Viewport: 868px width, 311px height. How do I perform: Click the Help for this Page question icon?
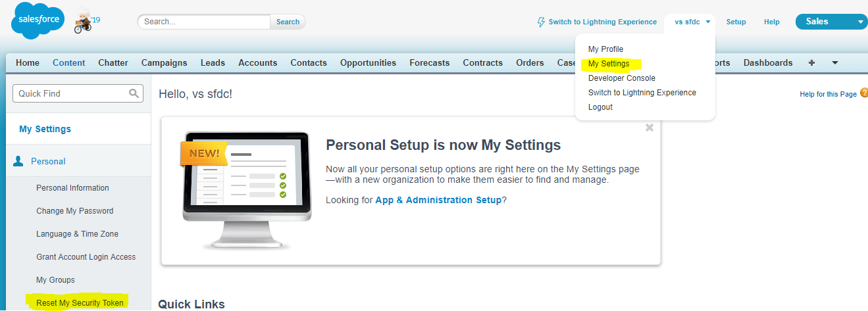point(863,94)
